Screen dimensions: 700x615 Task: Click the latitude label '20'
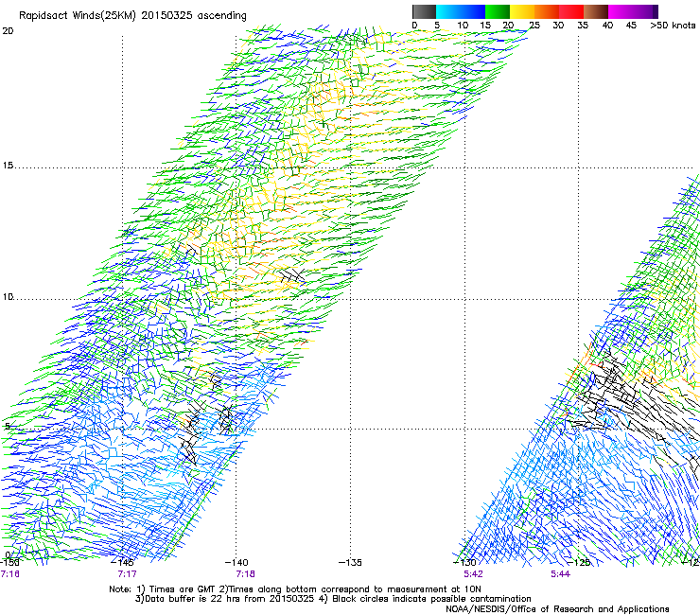coord(8,31)
